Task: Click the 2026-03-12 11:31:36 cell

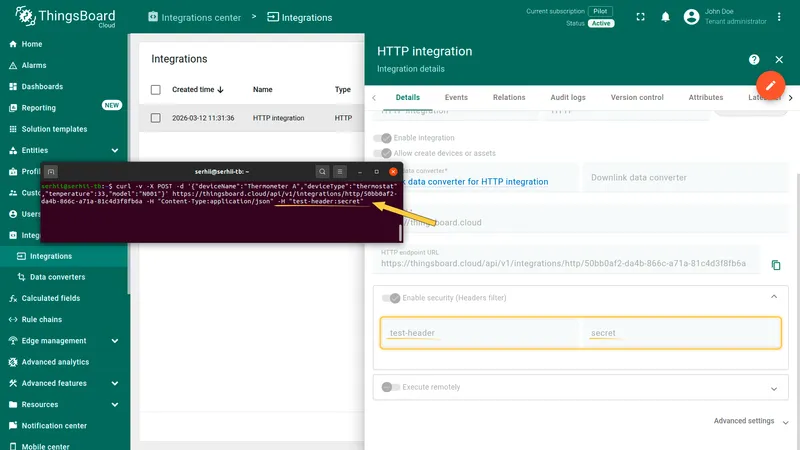Action: [x=203, y=118]
